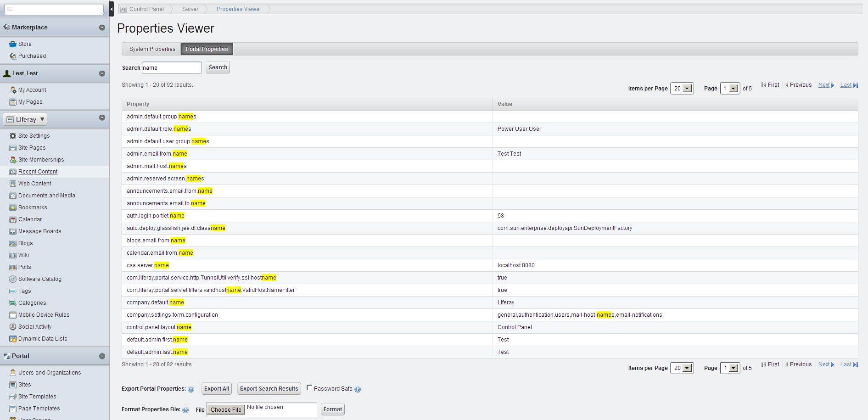
Task: Open the top Items per Page dropdown
Action: pos(682,89)
